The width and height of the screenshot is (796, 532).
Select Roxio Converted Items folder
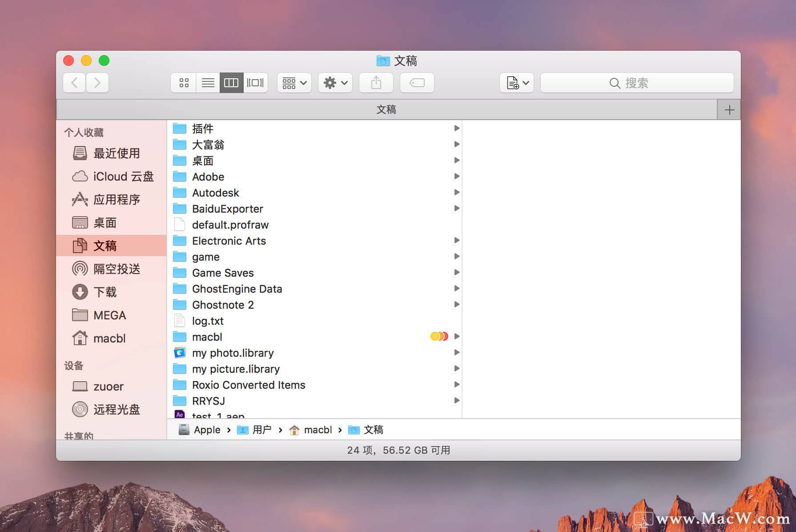pyautogui.click(x=315, y=385)
